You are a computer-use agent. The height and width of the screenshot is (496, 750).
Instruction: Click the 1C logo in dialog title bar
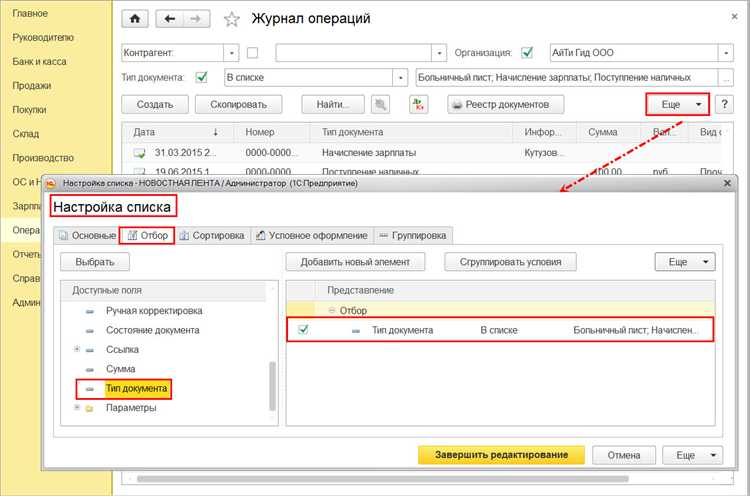tap(51, 183)
